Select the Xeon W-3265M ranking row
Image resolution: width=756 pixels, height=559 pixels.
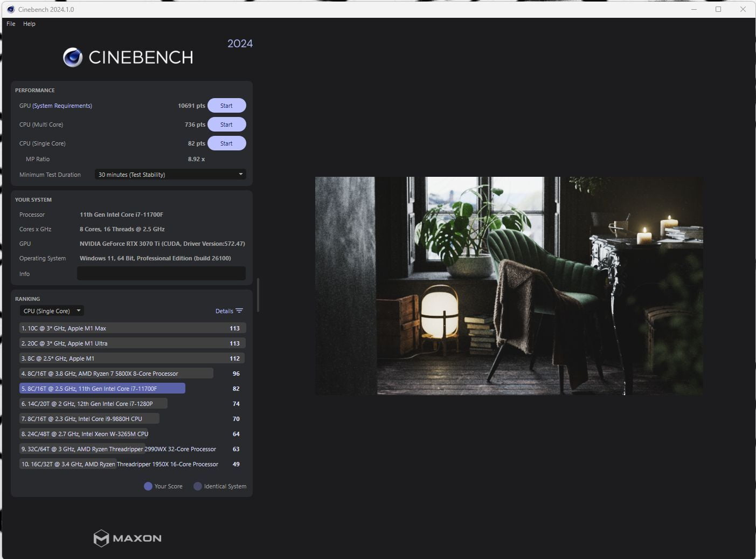(x=133, y=434)
